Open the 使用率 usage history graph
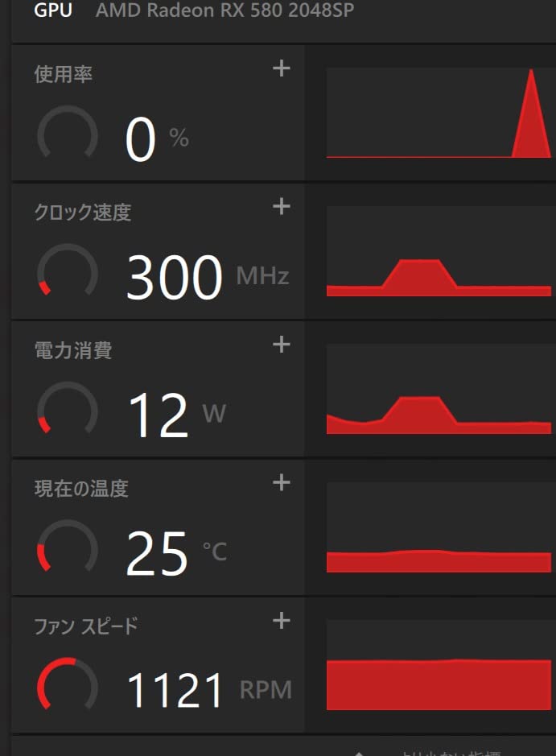556x756 pixels. tap(439, 113)
